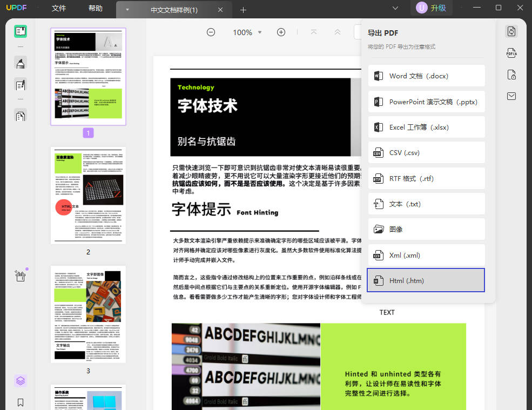The height and width of the screenshot is (410, 532).
Task: Select page 3 thumbnail
Action: (x=88, y=314)
